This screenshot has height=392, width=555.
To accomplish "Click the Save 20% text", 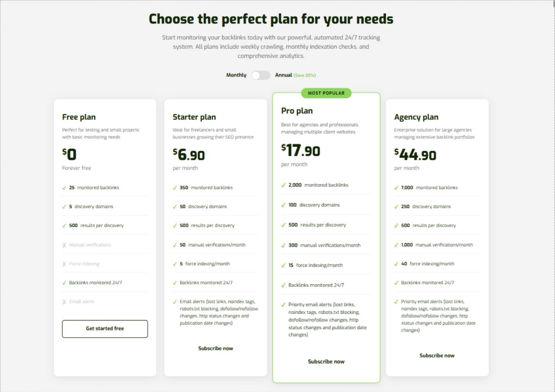I will click(x=304, y=75).
